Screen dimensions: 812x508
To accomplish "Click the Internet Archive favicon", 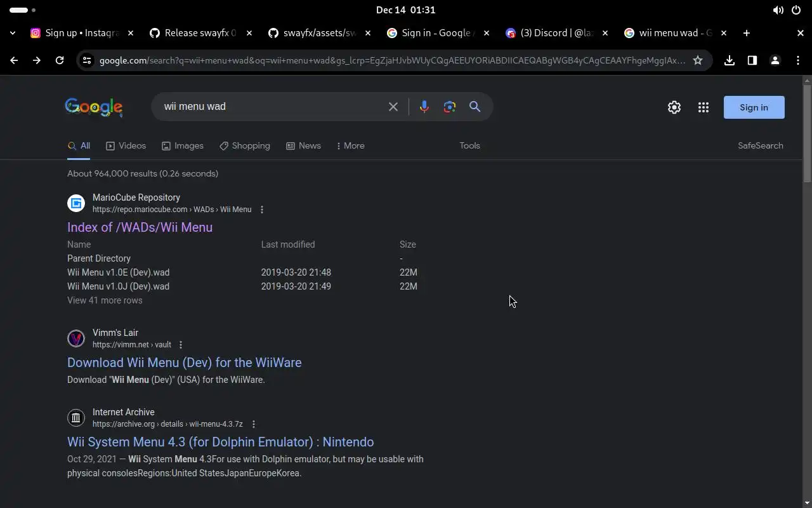I will [x=76, y=418].
